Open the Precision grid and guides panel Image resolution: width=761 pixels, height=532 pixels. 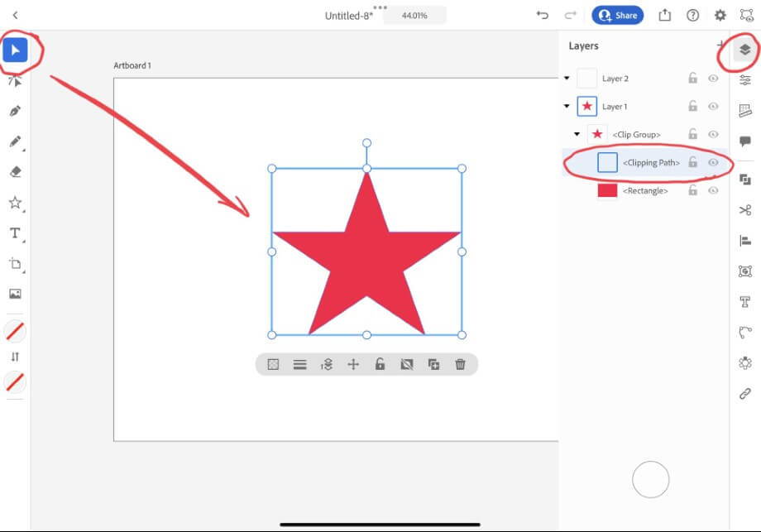point(745,111)
